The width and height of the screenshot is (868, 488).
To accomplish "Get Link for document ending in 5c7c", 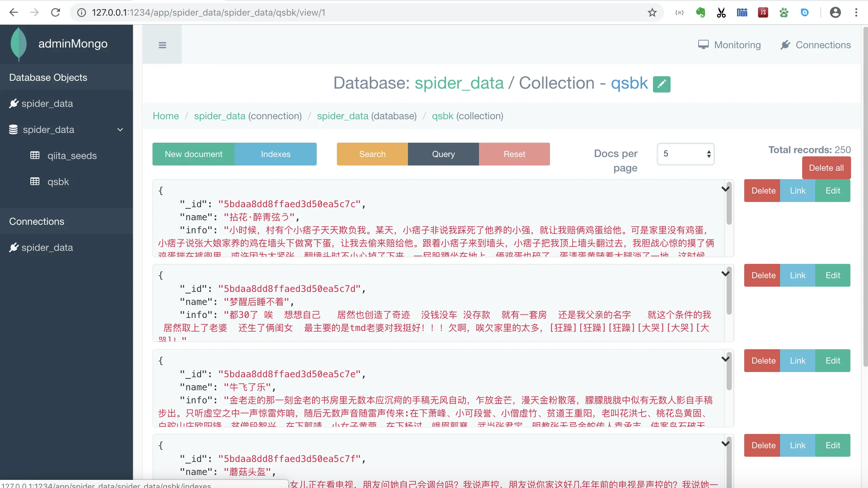I will pyautogui.click(x=798, y=191).
